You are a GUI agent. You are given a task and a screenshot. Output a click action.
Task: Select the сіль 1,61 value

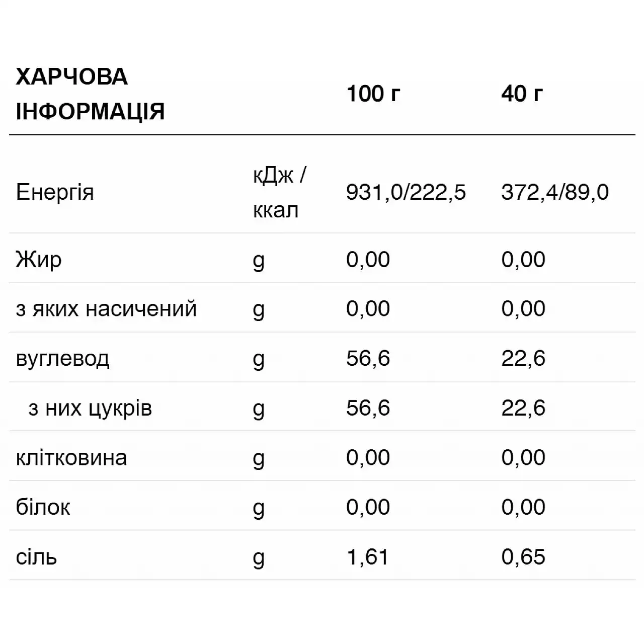tap(367, 557)
